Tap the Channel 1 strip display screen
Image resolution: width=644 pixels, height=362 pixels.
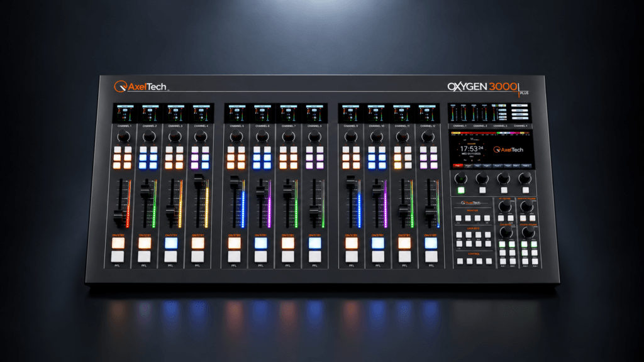125,113
